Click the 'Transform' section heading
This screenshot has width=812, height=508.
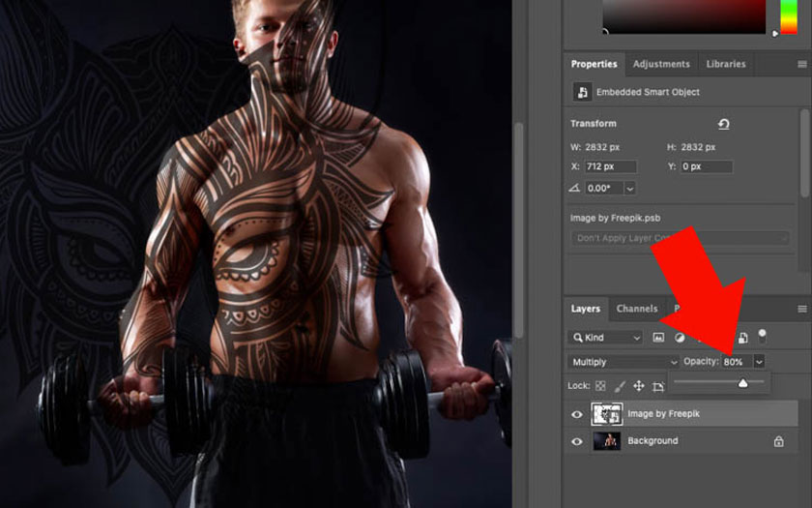pyautogui.click(x=594, y=124)
